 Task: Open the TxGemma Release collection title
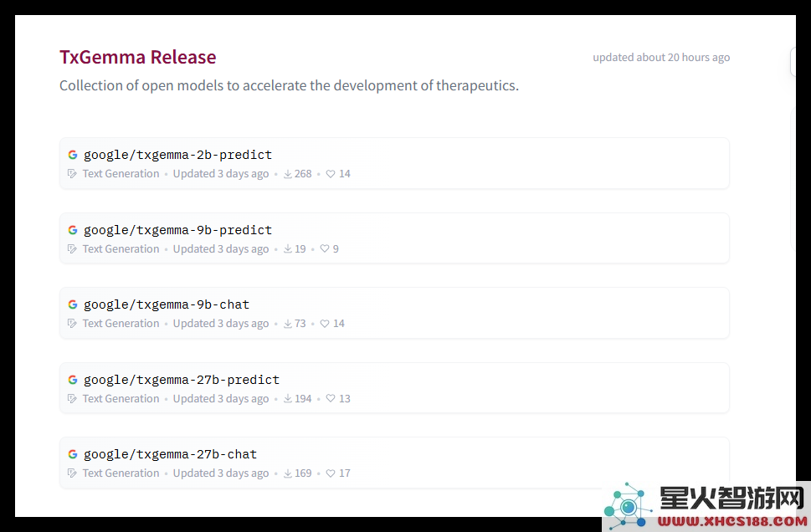137,57
